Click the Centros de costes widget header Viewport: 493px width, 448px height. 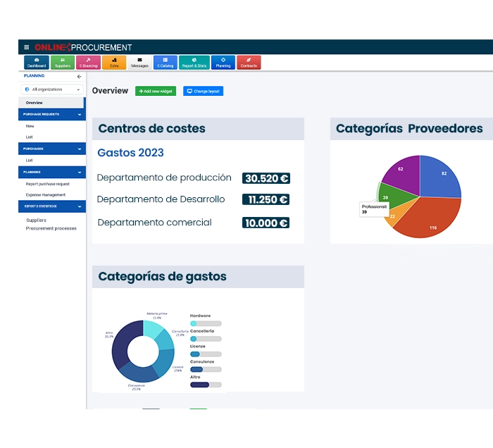click(198, 129)
